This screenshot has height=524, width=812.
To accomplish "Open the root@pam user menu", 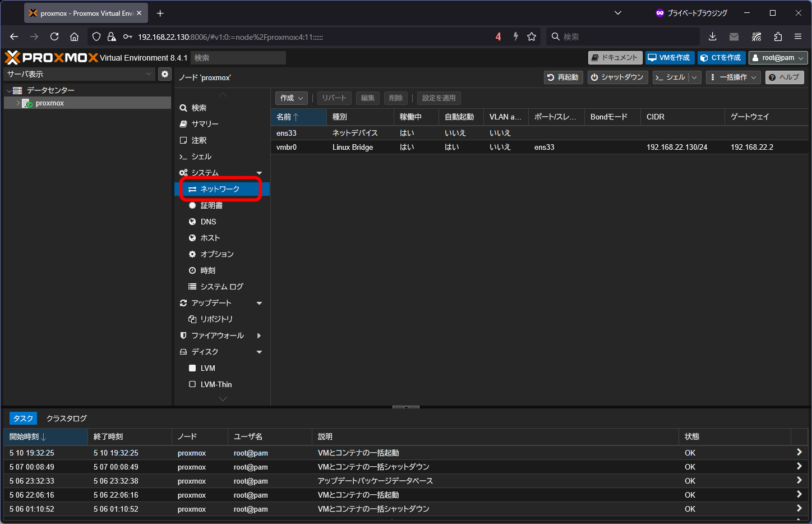I will tap(778, 58).
